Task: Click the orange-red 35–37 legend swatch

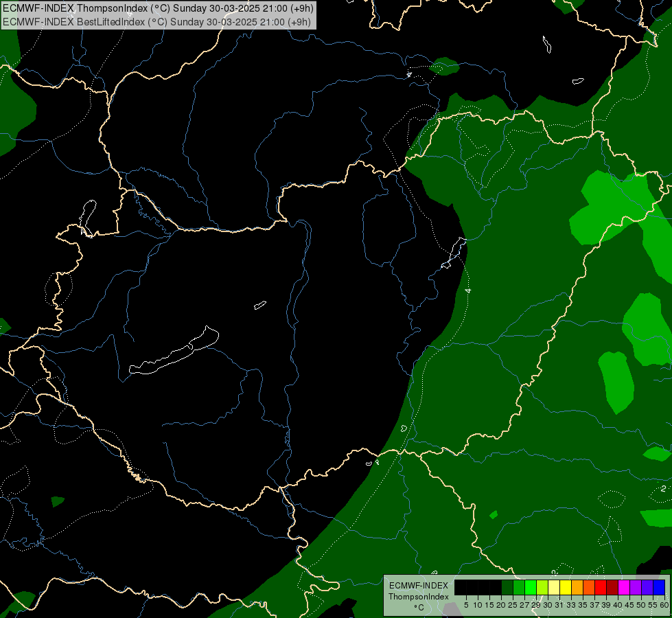Action: pos(589,587)
